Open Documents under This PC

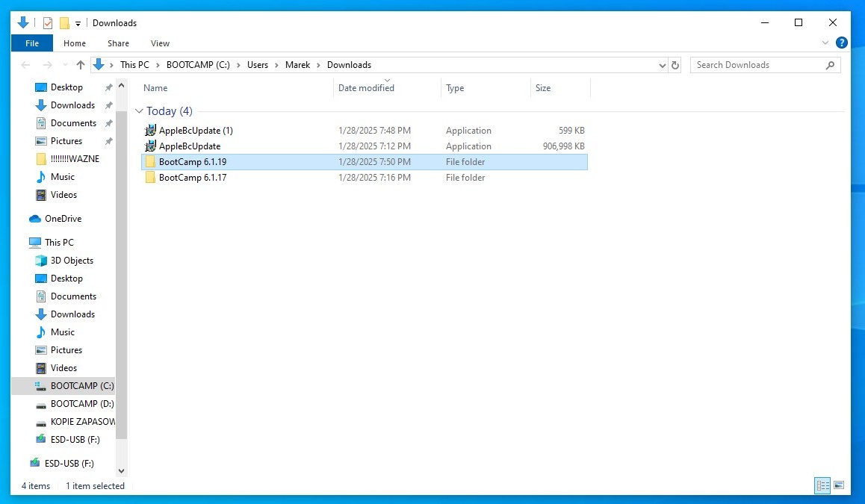point(73,296)
